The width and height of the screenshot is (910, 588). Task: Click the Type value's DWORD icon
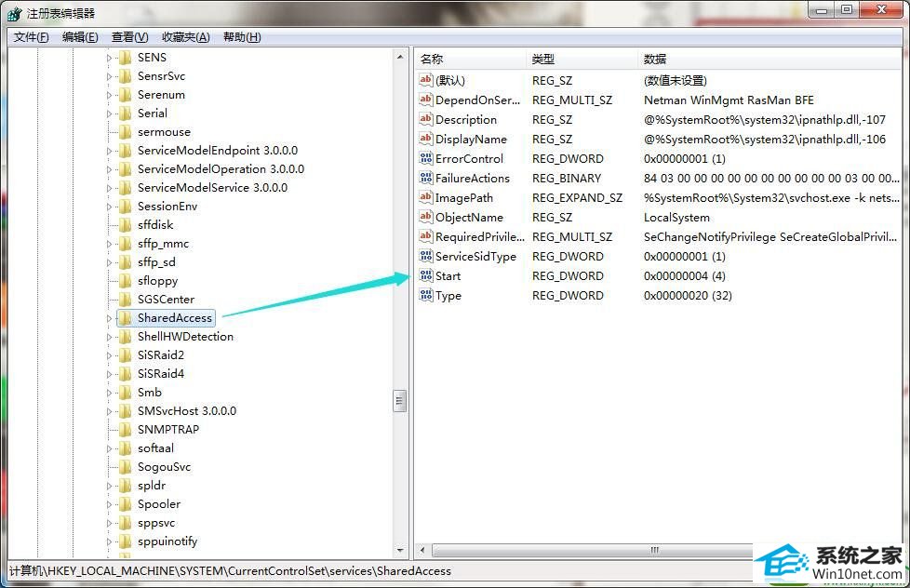(x=426, y=295)
